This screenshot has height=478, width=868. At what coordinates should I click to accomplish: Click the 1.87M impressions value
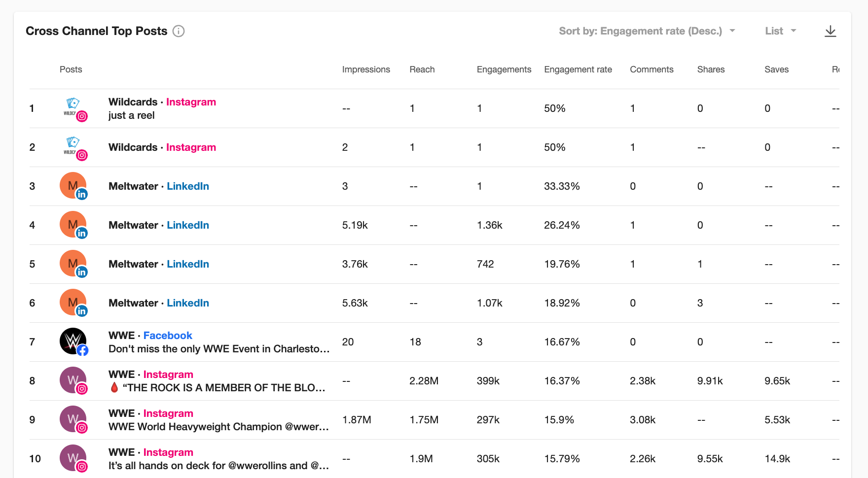tap(357, 420)
